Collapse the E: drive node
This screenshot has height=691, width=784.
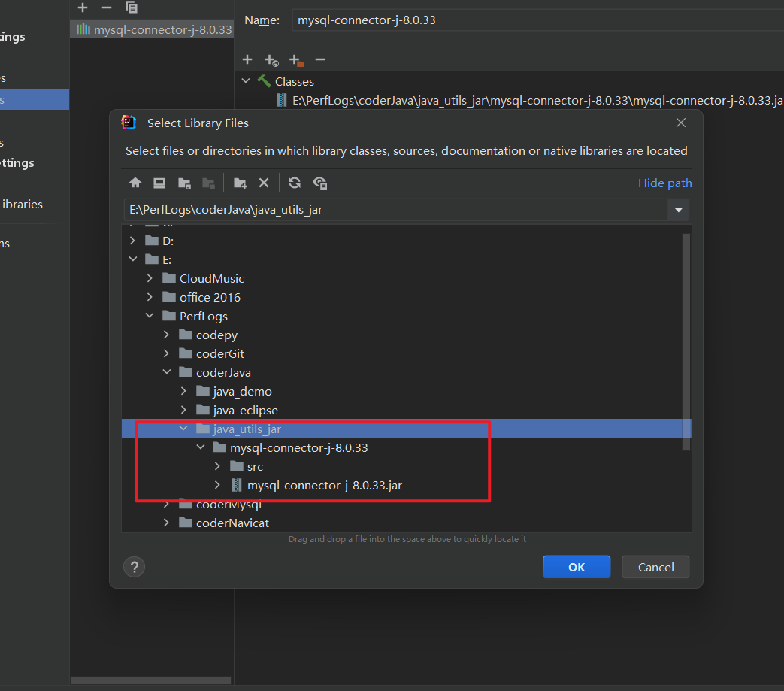pos(133,259)
